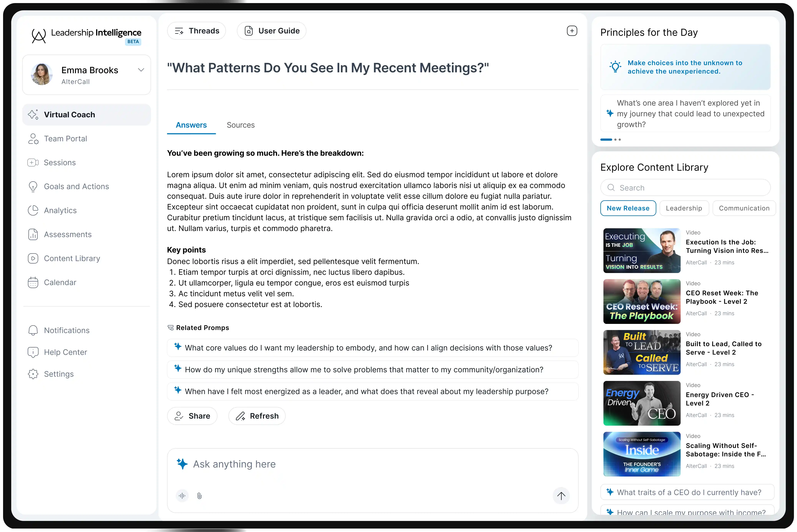This screenshot has height=532, width=797.
Task: Click the Share button
Action: 192,416
